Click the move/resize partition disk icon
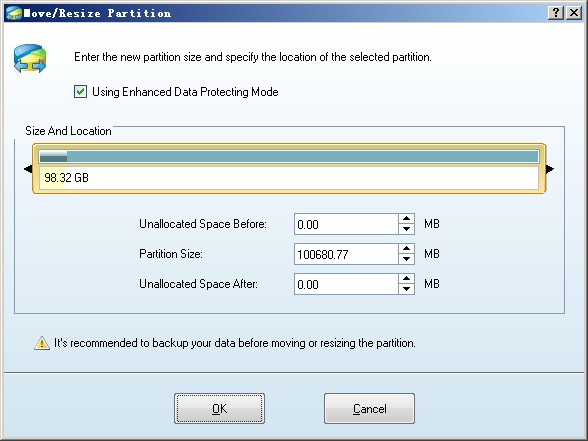The height and width of the screenshot is (441, 588). (x=30, y=58)
